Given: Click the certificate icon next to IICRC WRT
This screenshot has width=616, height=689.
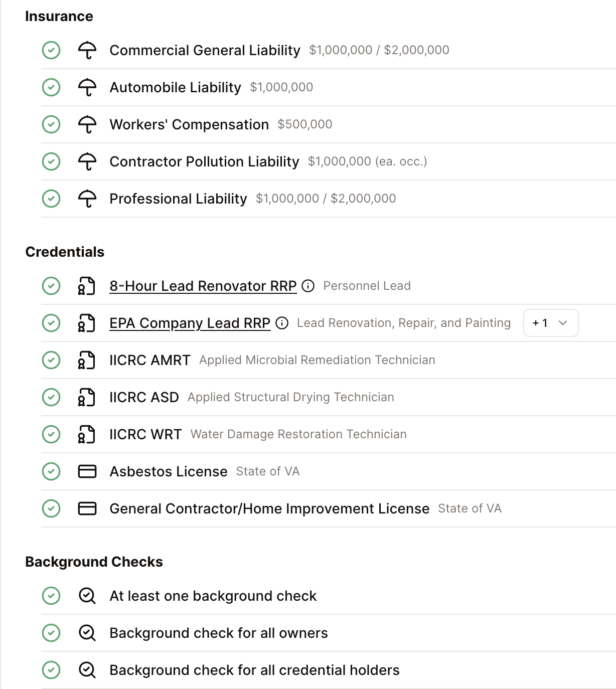Looking at the screenshot, I should 87,434.
